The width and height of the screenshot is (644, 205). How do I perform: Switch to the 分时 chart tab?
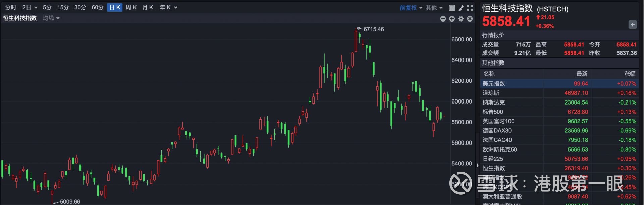click(11, 7)
